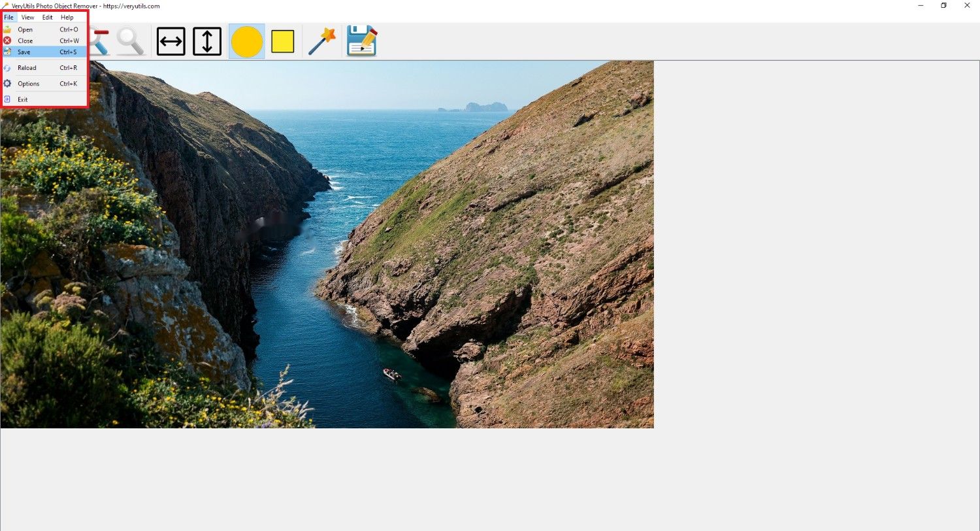Select the square yellow brush shape
Screen dimensions: 980x531
point(283,42)
